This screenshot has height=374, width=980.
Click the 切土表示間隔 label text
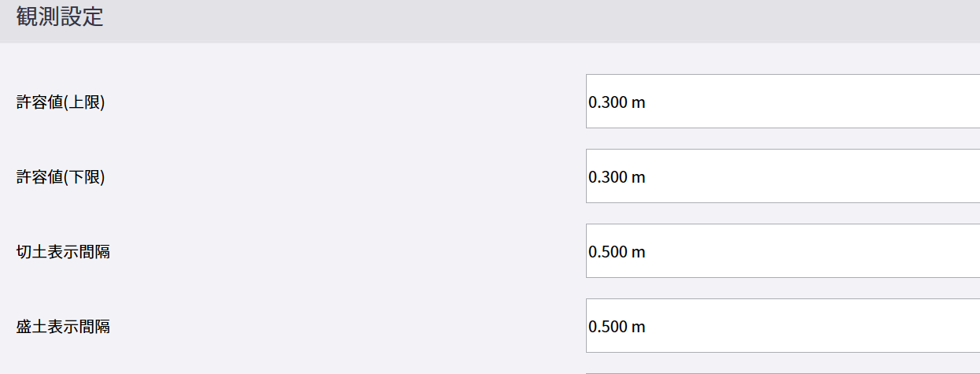click(63, 252)
